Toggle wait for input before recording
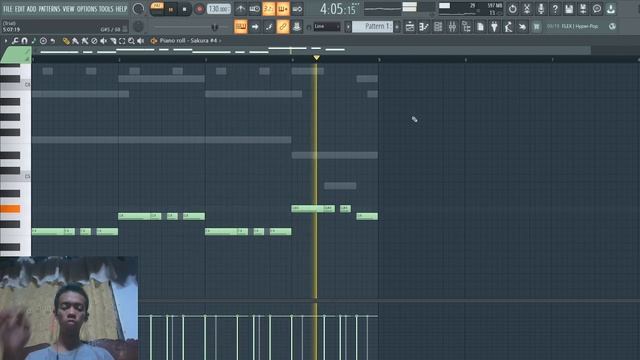The height and width of the screenshot is (360, 640). click(254, 9)
